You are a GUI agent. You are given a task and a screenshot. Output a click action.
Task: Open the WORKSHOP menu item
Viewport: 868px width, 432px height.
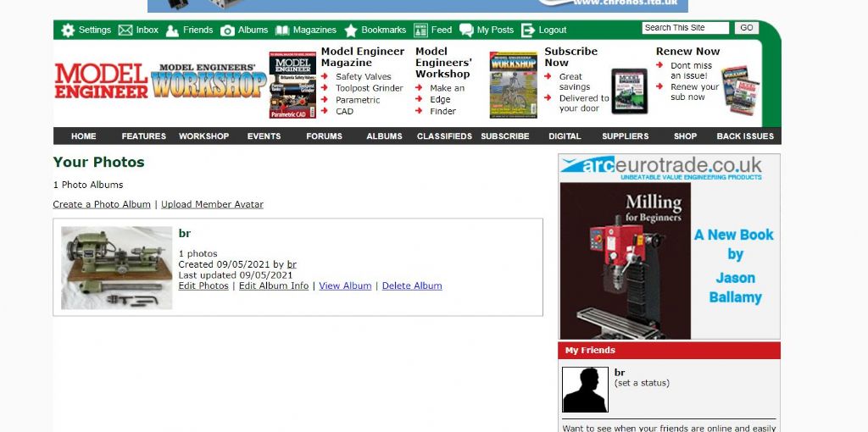203,136
